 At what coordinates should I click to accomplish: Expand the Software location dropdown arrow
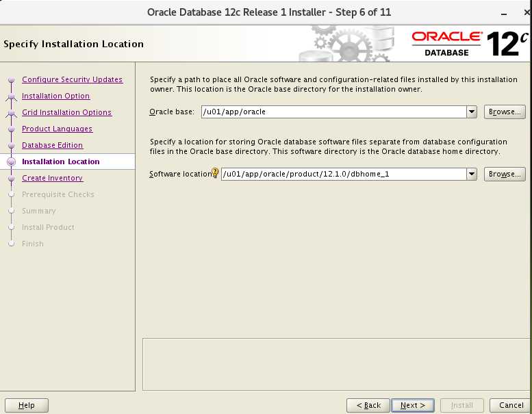(x=472, y=174)
